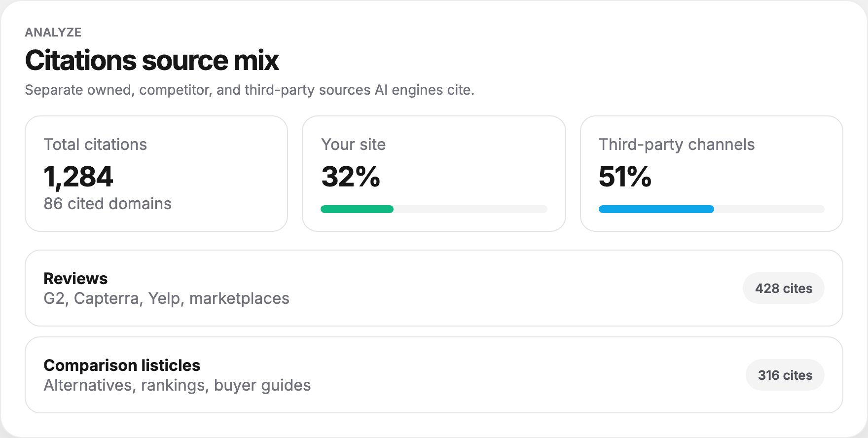Click the 428 cites badge
The width and height of the screenshot is (868, 438).
784,288
